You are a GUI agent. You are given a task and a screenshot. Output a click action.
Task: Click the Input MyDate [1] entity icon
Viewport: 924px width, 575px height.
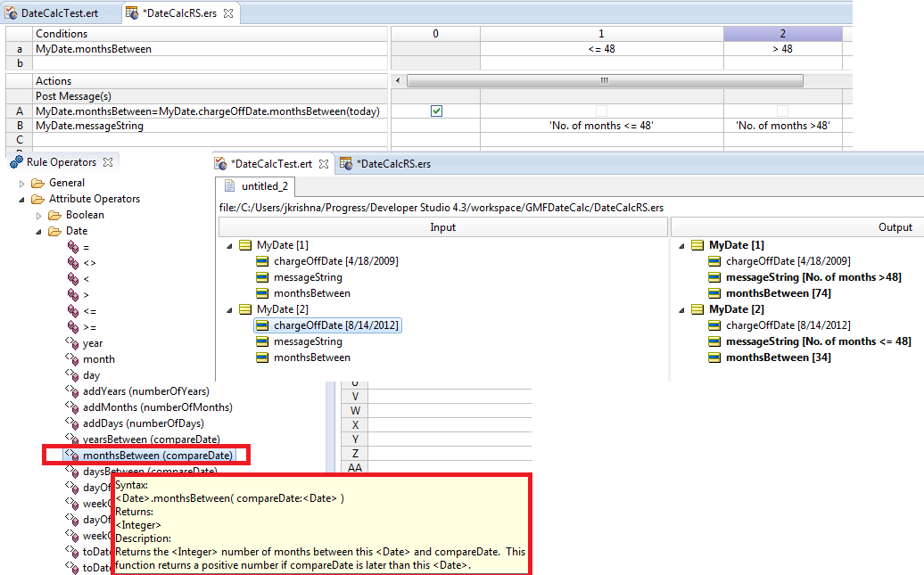(x=245, y=245)
